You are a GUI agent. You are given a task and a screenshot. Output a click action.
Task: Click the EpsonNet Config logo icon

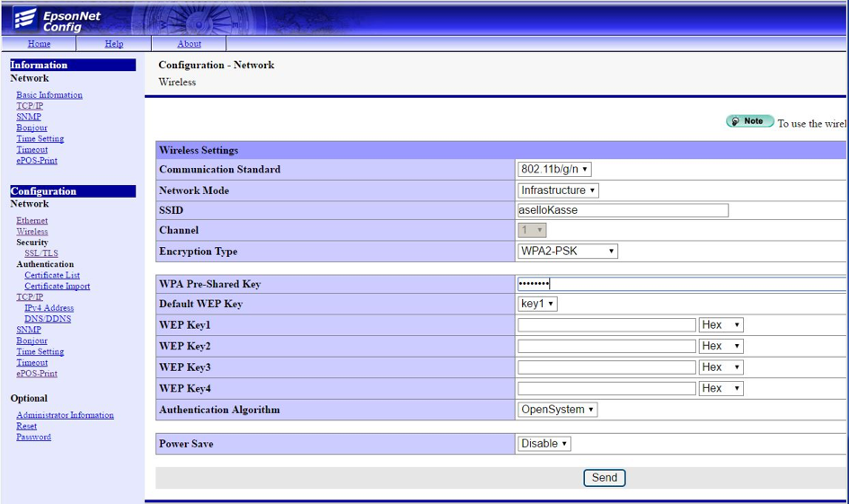coord(24,18)
